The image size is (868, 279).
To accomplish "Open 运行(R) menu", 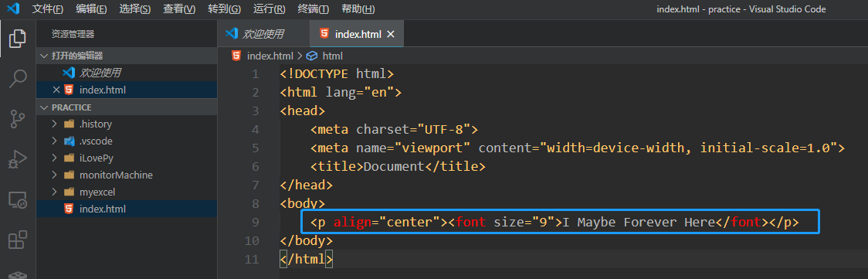I will tap(270, 9).
